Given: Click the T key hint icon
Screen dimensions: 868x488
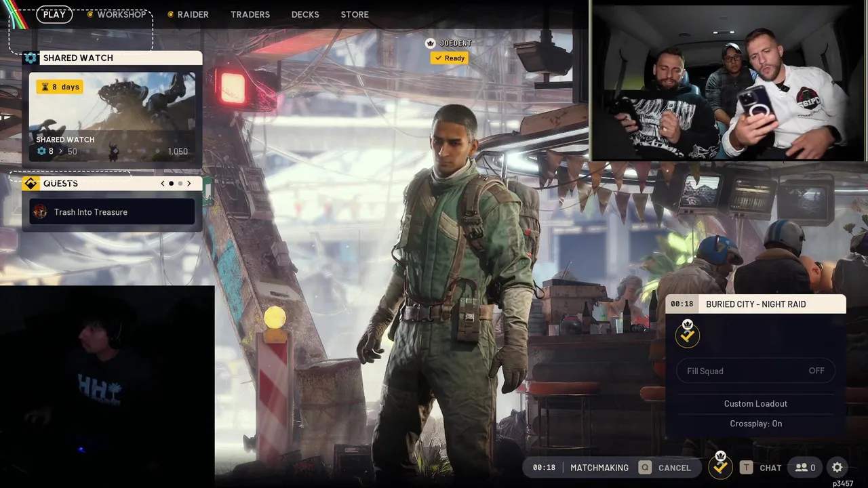Looking at the screenshot, I should coord(746,468).
